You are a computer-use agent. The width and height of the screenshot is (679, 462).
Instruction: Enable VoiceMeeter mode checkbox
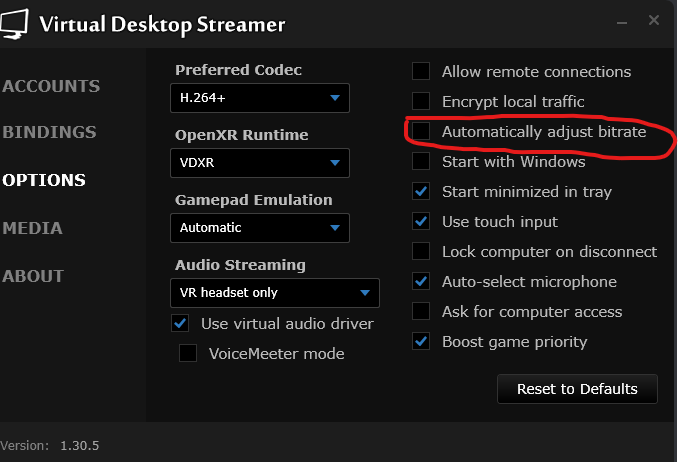click(x=188, y=353)
